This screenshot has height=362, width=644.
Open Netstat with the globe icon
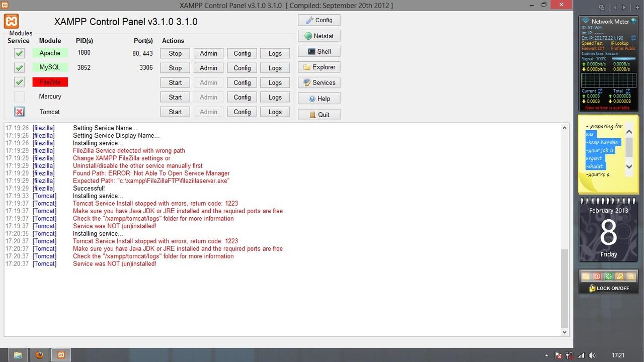pyautogui.click(x=319, y=36)
